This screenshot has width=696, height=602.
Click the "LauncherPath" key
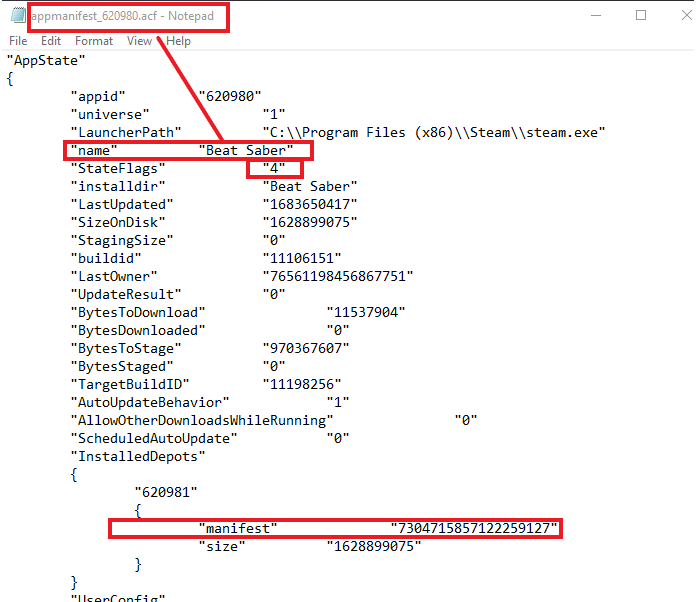coord(126,132)
